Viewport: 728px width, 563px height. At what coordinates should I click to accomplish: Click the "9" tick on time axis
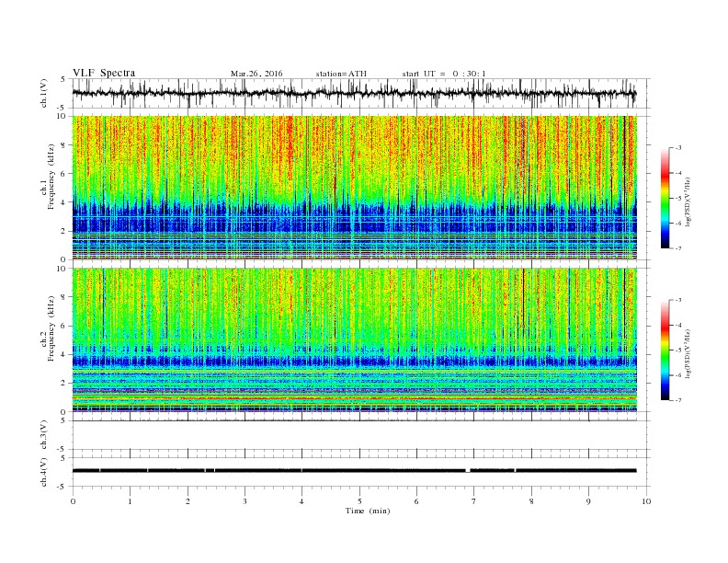coord(588,501)
